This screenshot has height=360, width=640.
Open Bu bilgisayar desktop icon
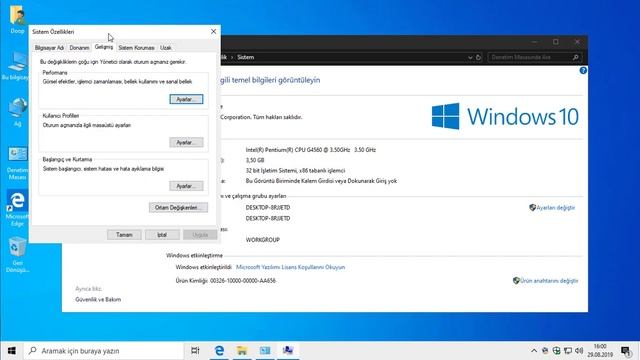tap(16, 65)
